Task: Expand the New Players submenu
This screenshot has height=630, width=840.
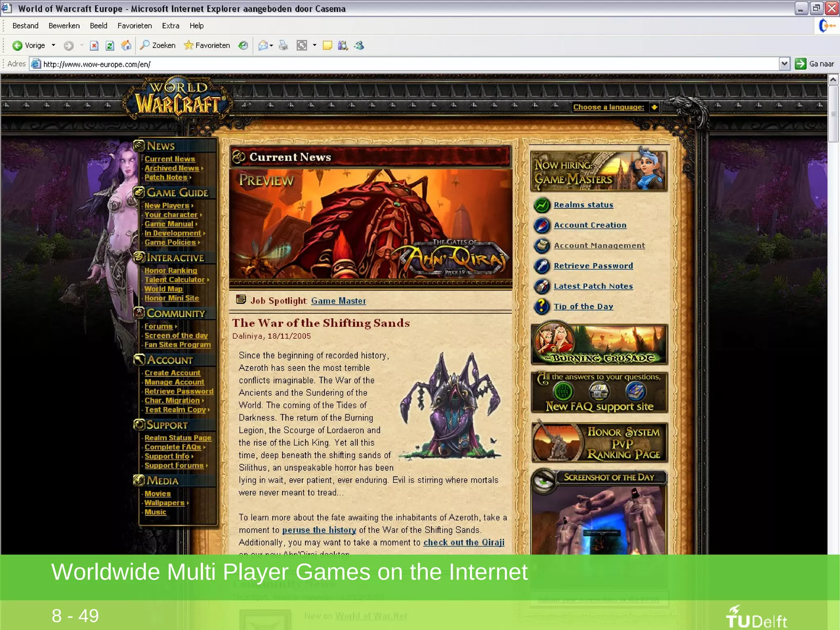Action: click(192, 206)
